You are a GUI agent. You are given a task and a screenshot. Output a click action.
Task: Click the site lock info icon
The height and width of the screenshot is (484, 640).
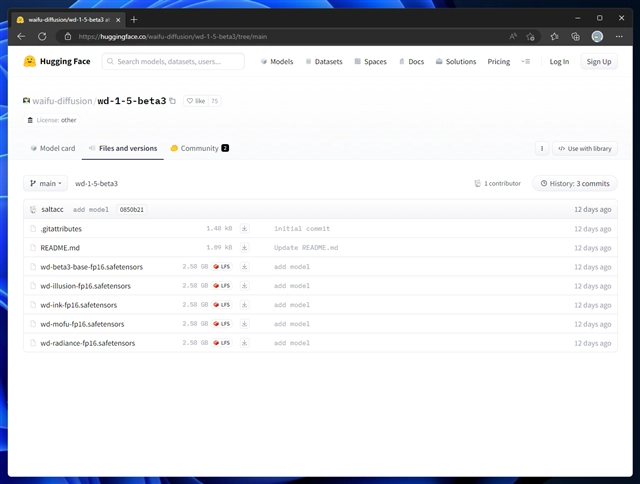point(68,36)
